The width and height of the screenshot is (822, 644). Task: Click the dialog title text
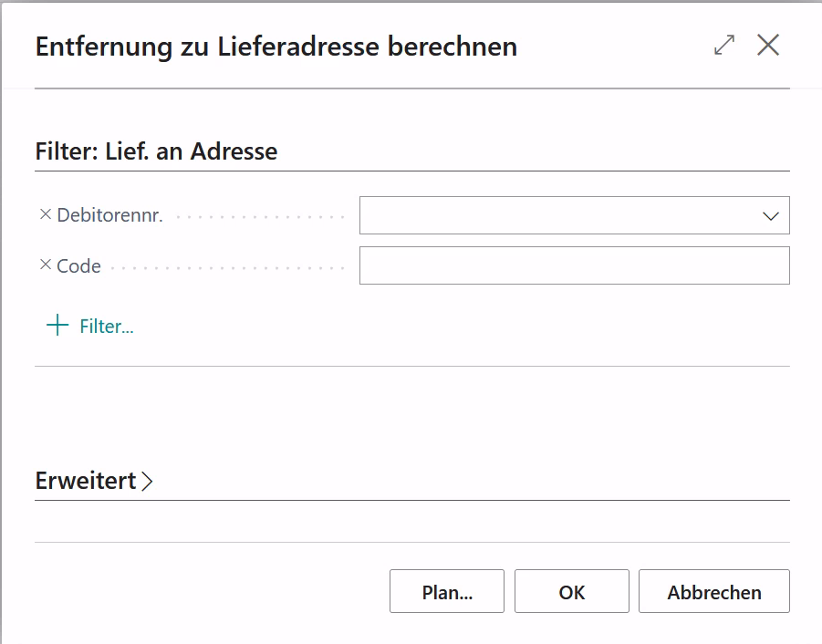pyautogui.click(x=276, y=47)
